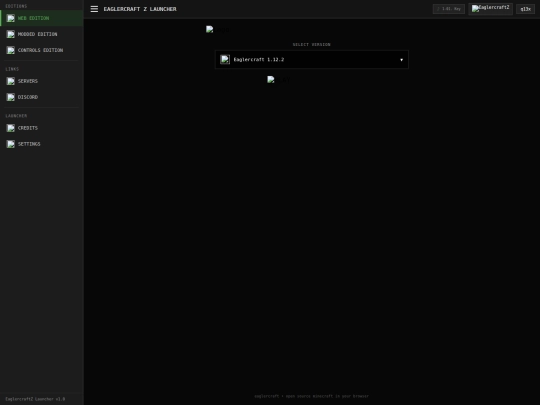This screenshot has width=540, height=405.
Task: Select Modded Edition in the sidebar
Action: coord(42,34)
